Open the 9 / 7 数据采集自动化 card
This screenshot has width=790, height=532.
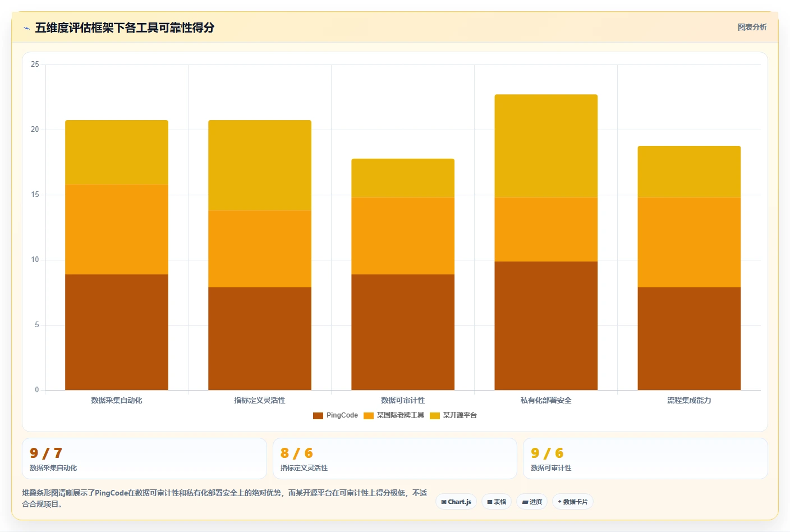(x=144, y=458)
